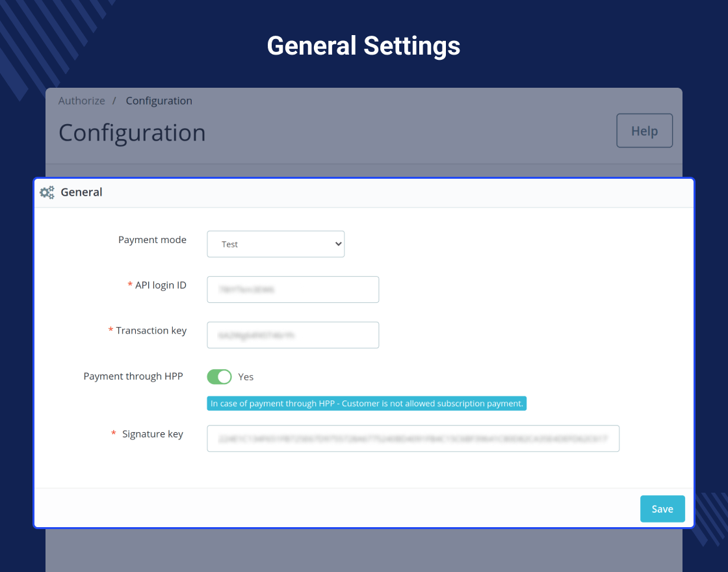Toggle the Payment through HPP switch

[x=219, y=376]
